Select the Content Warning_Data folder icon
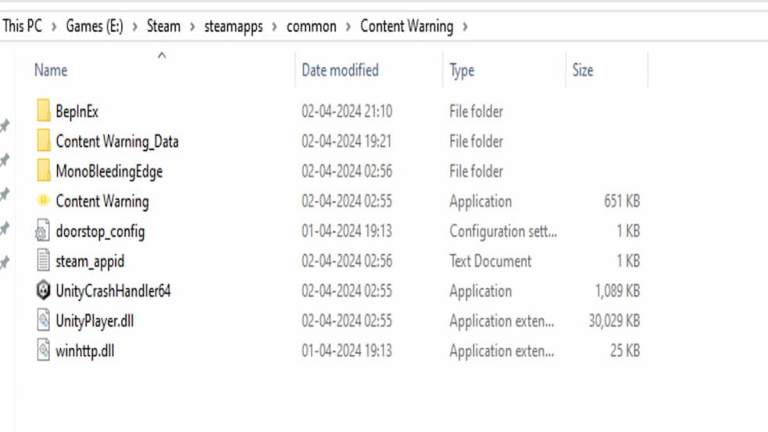 coord(43,141)
